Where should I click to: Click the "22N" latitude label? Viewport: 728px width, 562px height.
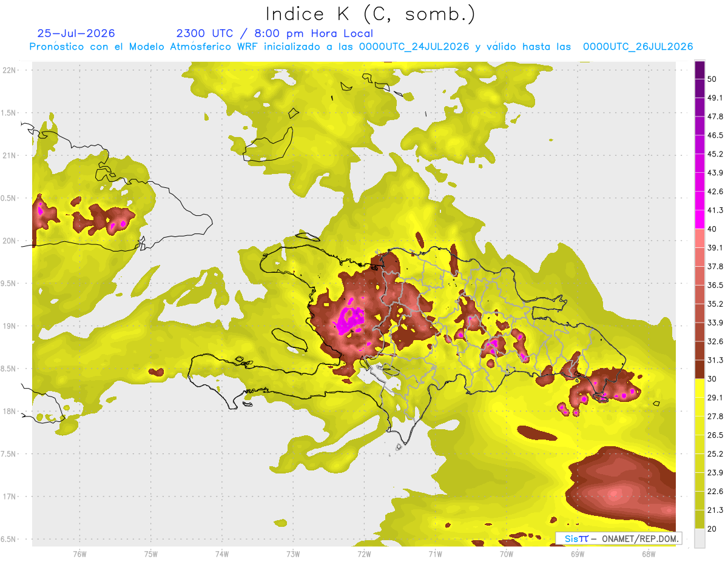click(10, 70)
